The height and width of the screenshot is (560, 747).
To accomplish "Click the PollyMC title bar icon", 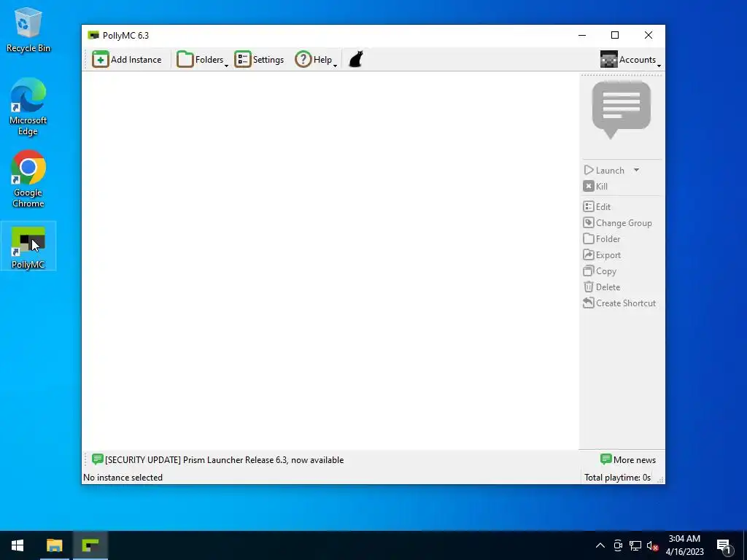I will [93, 35].
